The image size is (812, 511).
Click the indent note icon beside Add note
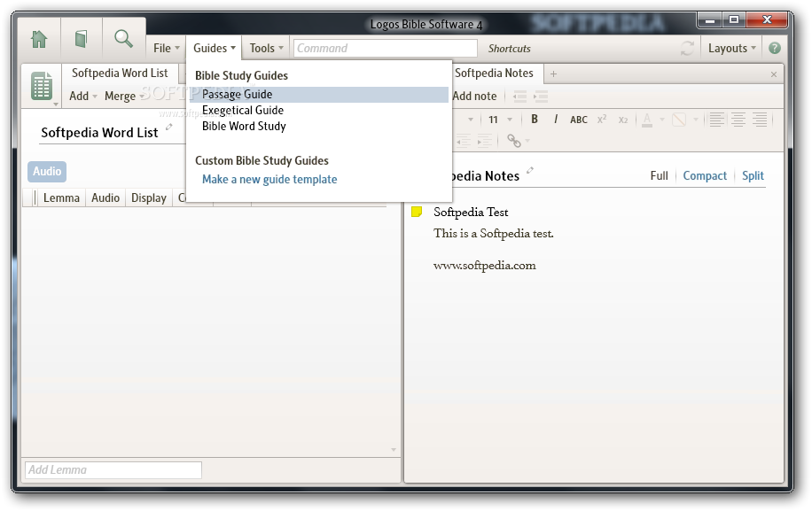541,97
